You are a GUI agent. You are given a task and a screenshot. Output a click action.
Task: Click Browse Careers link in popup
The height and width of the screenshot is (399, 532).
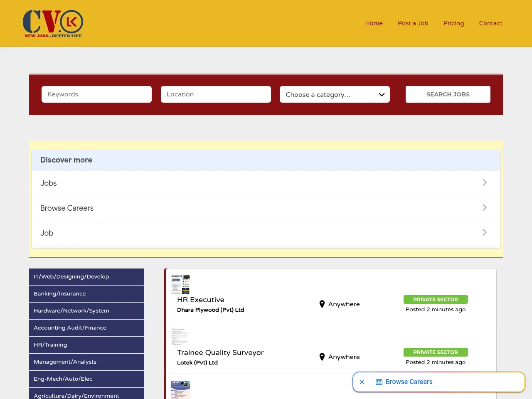(x=409, y=382)
